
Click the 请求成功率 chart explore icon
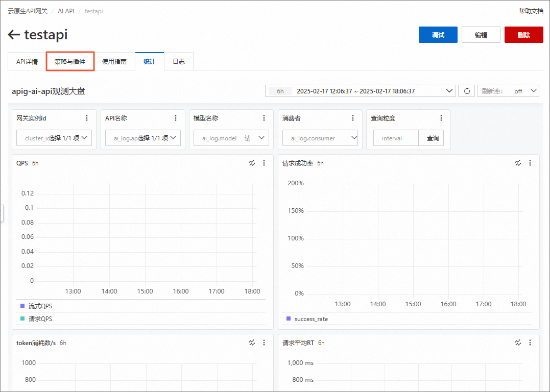(518, 163)
